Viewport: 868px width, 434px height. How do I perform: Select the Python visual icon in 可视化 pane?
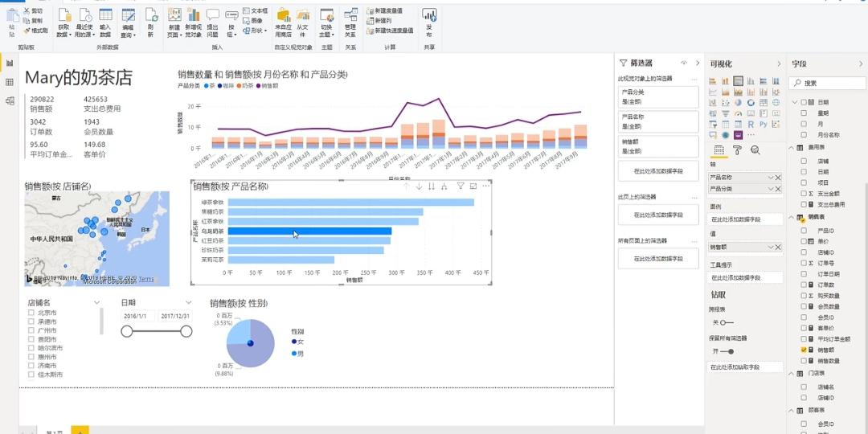point(762,125)
